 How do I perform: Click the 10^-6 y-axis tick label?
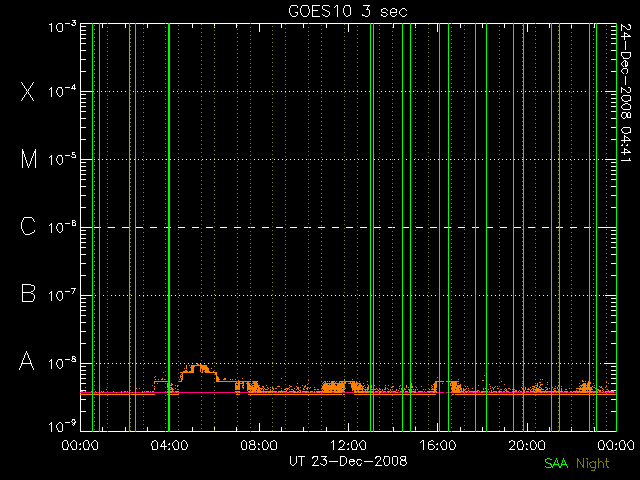[x=62, y=228]
